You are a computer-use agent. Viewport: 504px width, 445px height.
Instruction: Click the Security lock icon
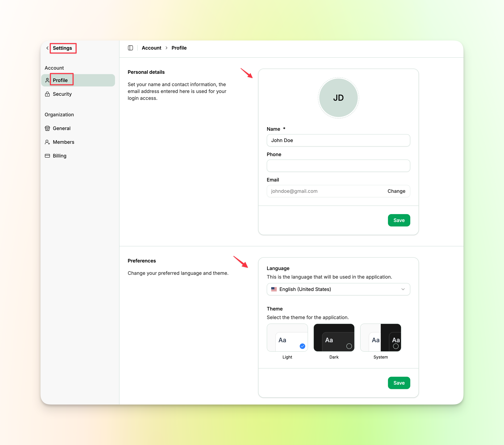47,94
